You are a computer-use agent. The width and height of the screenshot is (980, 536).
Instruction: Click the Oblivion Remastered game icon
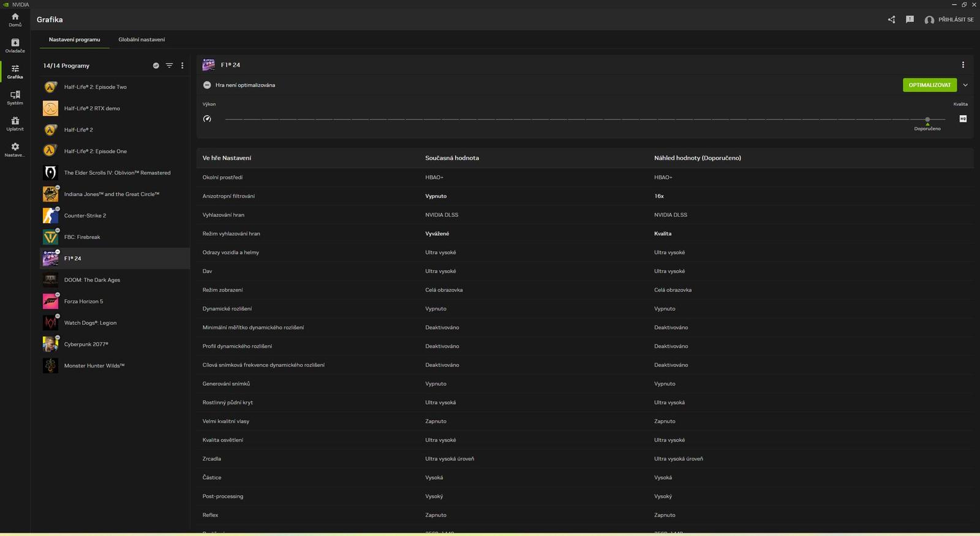click(x=50, y=173)
